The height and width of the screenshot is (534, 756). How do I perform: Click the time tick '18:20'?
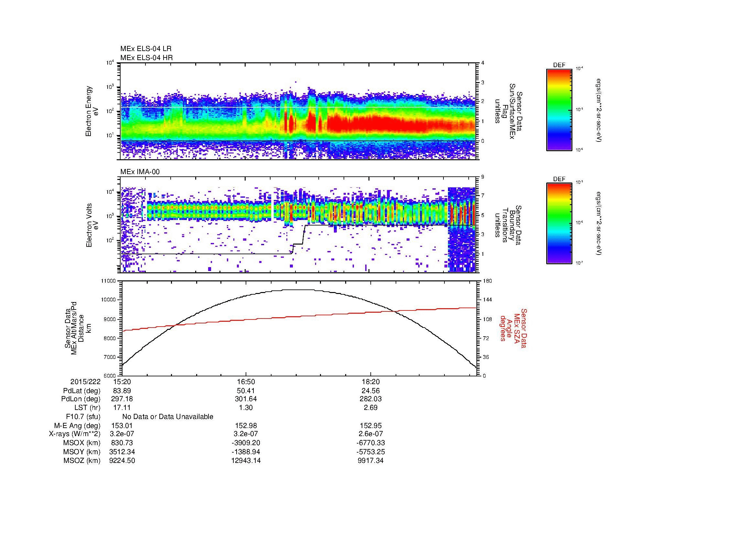tap(371, 382)
